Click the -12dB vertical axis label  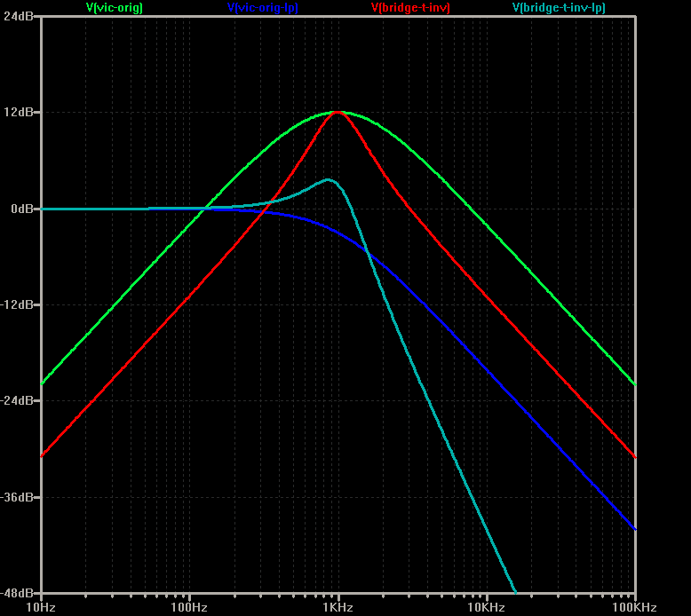[x=17, y=304]
